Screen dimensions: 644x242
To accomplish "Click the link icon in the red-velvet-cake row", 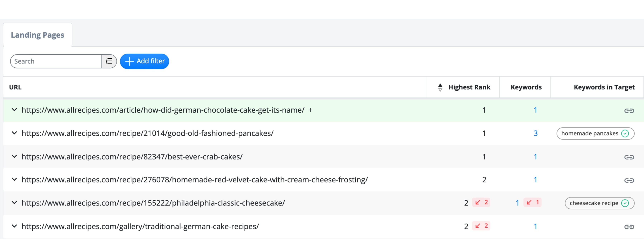I will (629, 180).
